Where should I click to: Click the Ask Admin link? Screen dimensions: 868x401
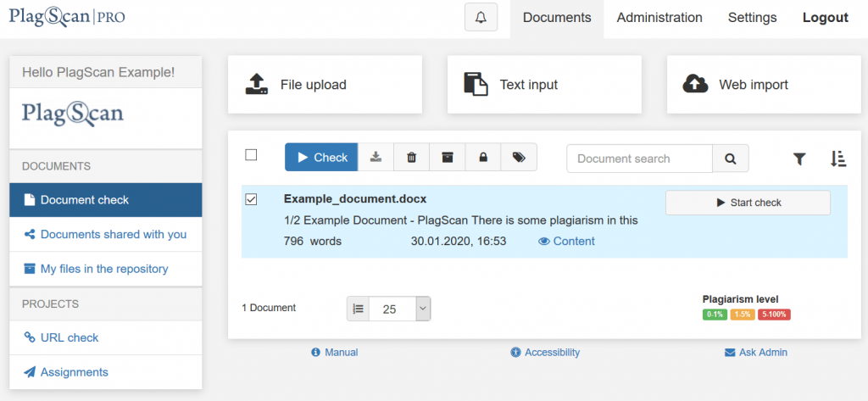point(756,353)
